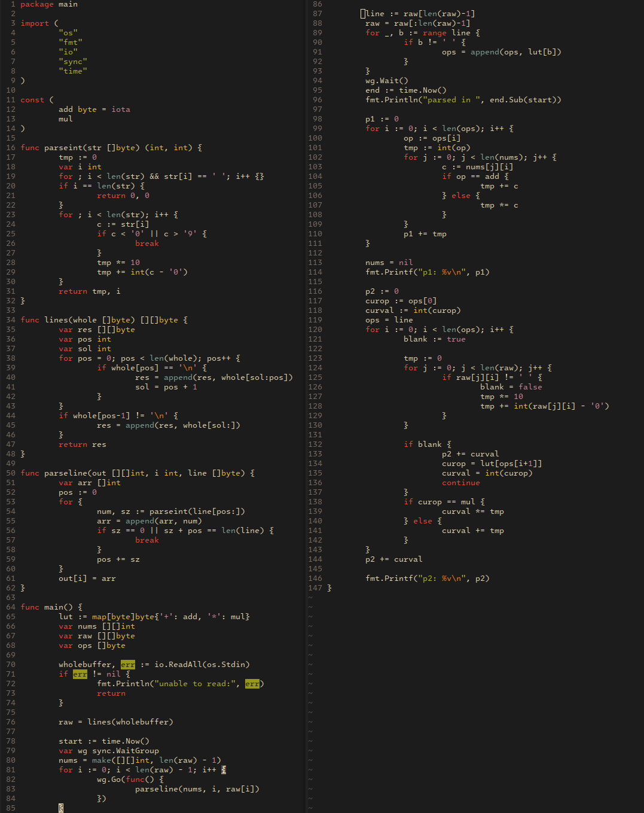
Task: Click the 'p1: %v\n' Printf line
Action: click(428, 272)
